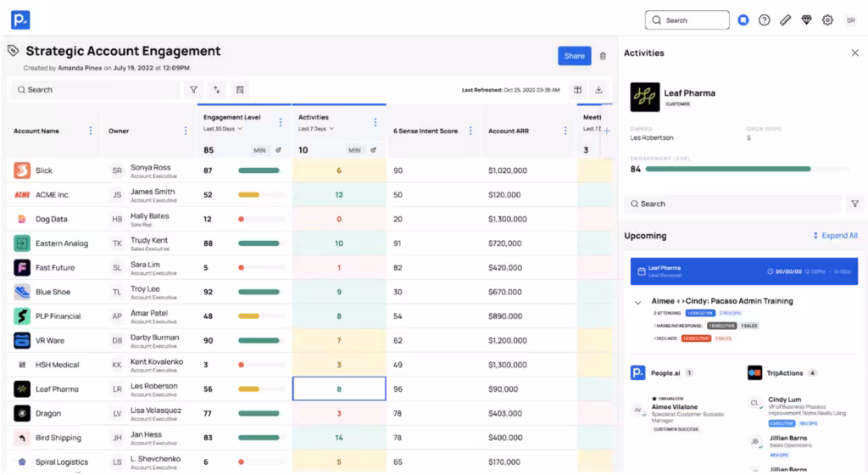Click the diamond icon in top bar

806,20
